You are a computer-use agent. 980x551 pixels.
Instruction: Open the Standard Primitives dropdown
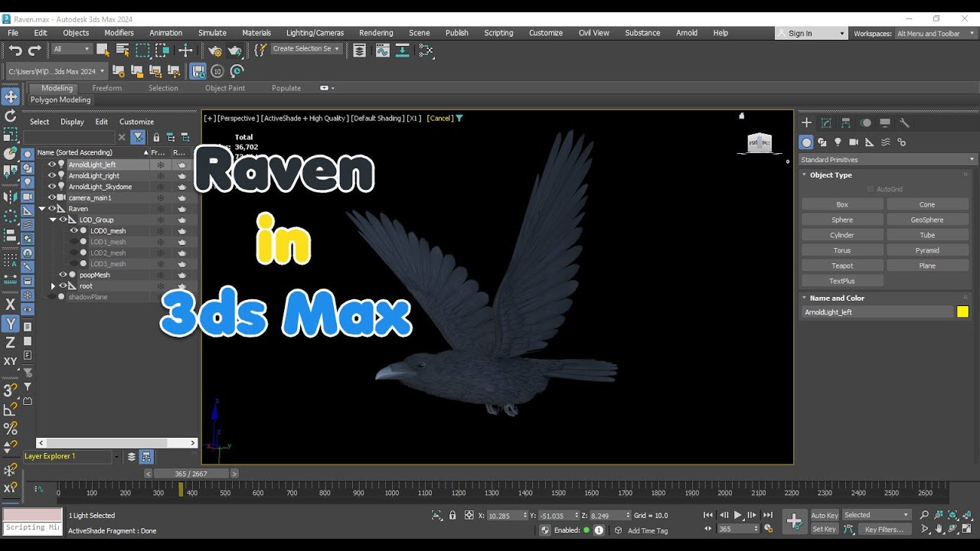click(x=888, y=160)
